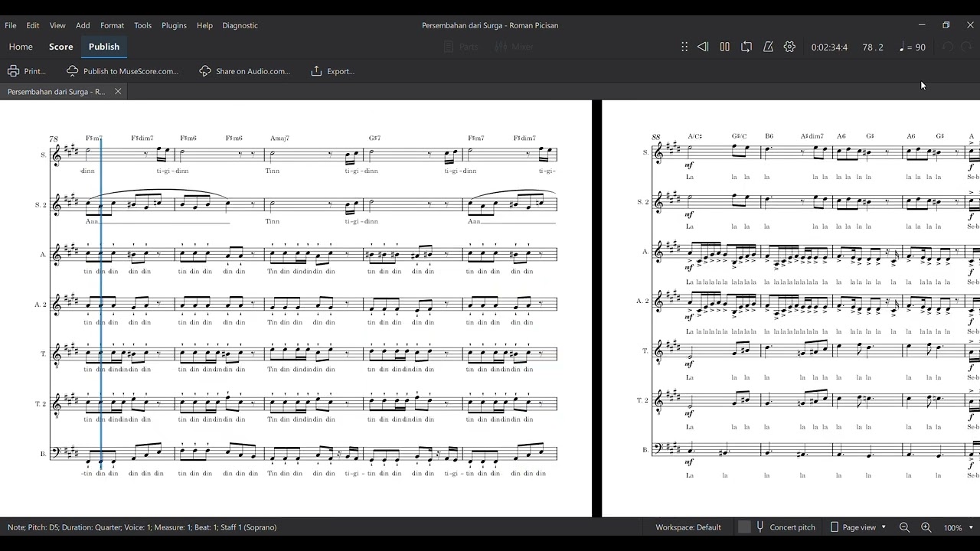Click the G#7 chord symbol
980x551 pixels.
[x=374, y=139]
